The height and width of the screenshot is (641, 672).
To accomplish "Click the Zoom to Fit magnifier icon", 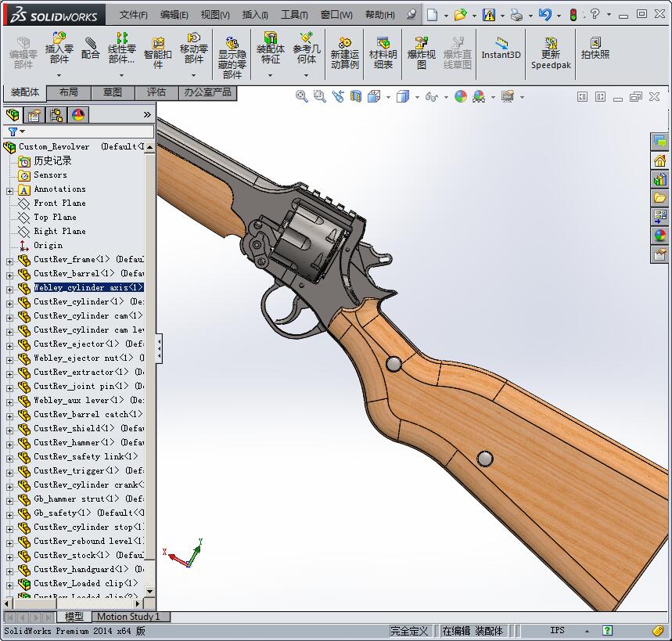I will click(x=301, y=96).
